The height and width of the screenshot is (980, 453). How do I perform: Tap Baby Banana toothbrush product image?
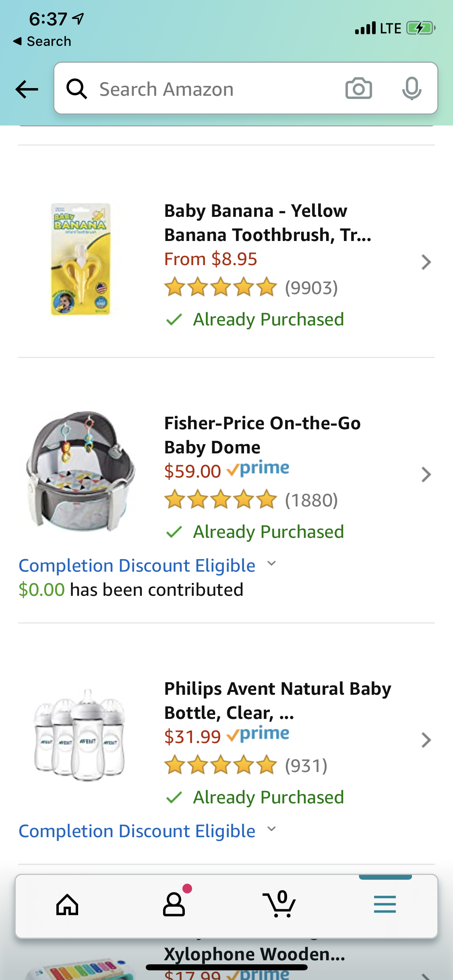tap(81, 259)
